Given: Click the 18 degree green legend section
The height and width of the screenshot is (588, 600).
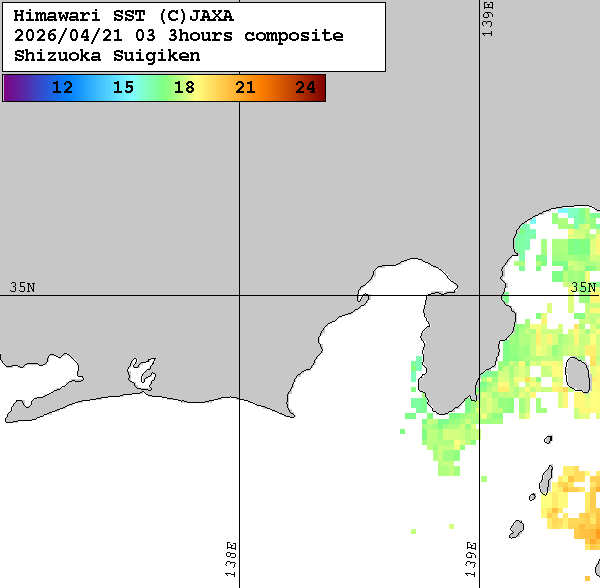Looking at the screenshot, I should tap(184, 88).
